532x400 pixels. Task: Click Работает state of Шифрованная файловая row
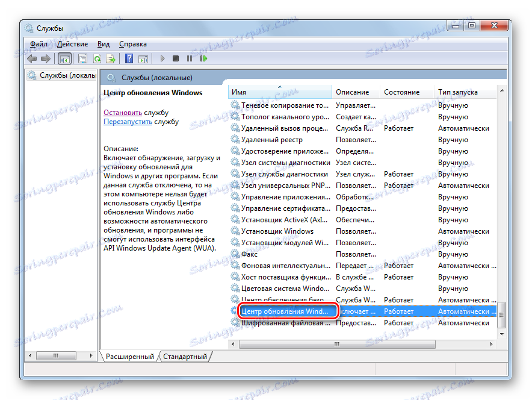398,323
